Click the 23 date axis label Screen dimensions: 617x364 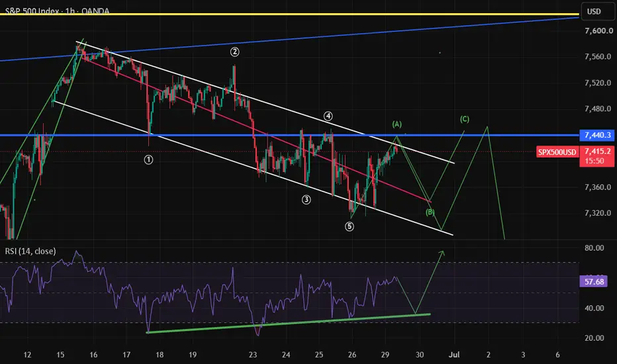(x=253, y=355)
